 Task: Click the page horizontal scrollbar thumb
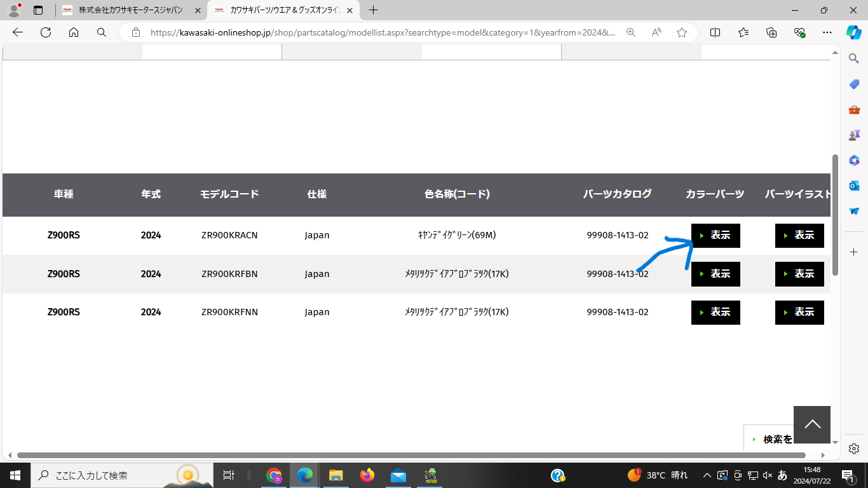[x=411, y=455]
